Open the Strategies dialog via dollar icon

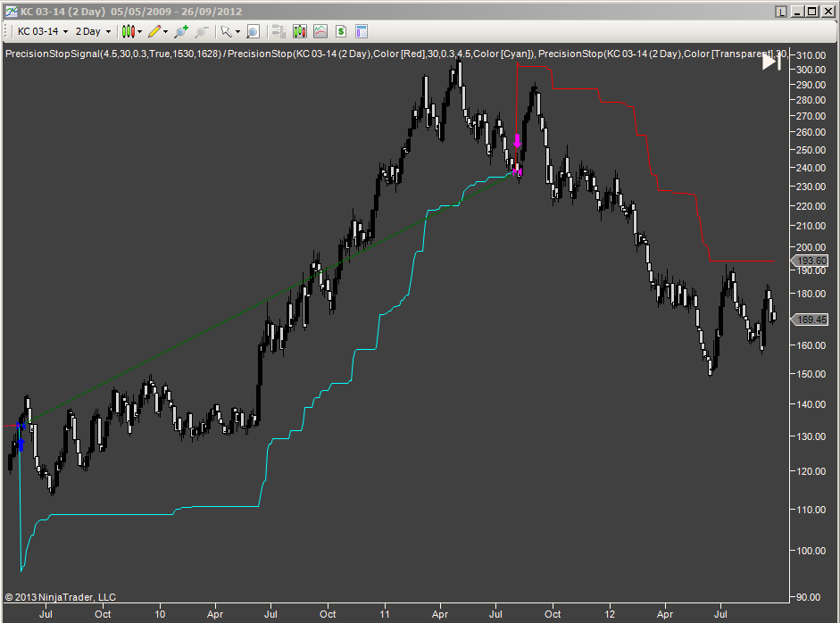[x=340, y=31]
